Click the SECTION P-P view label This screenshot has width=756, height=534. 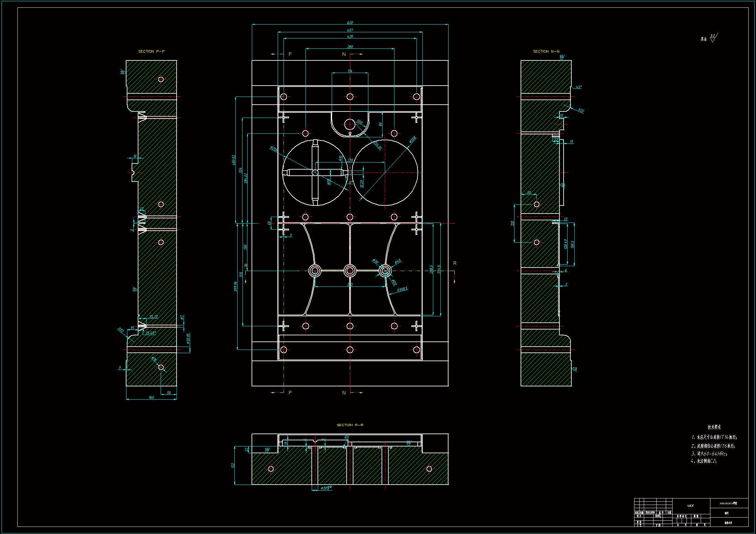coord(151,51)
